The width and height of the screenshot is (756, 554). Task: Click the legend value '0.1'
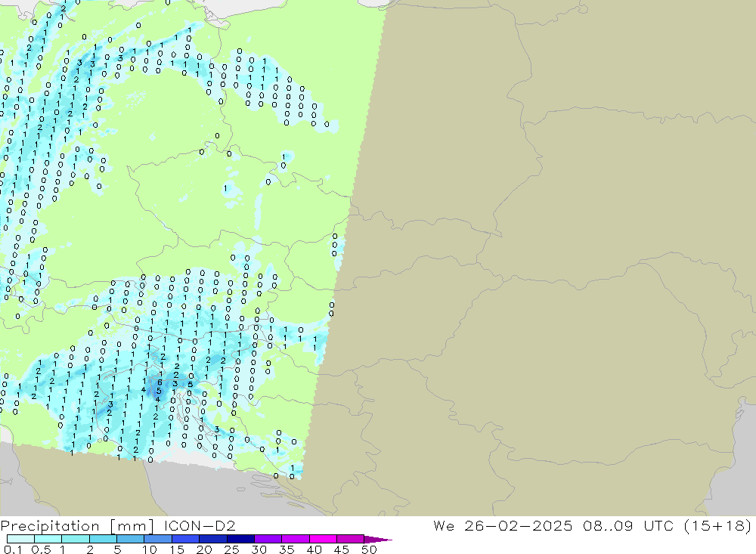pyautogui.click(x=13, y=549)
